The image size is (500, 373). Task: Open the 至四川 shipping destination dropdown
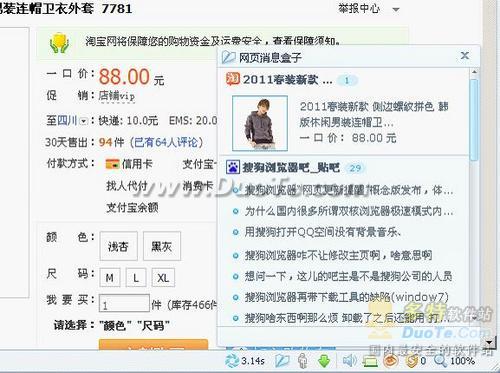tap(84, 121)
